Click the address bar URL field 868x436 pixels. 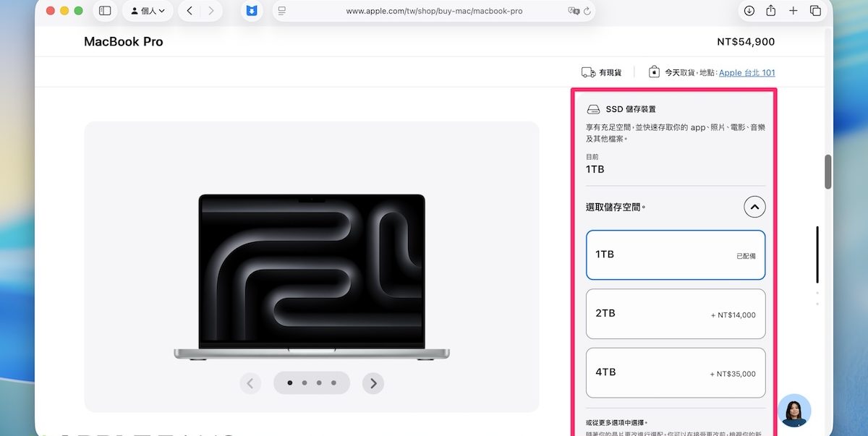[x=434, y=11]
